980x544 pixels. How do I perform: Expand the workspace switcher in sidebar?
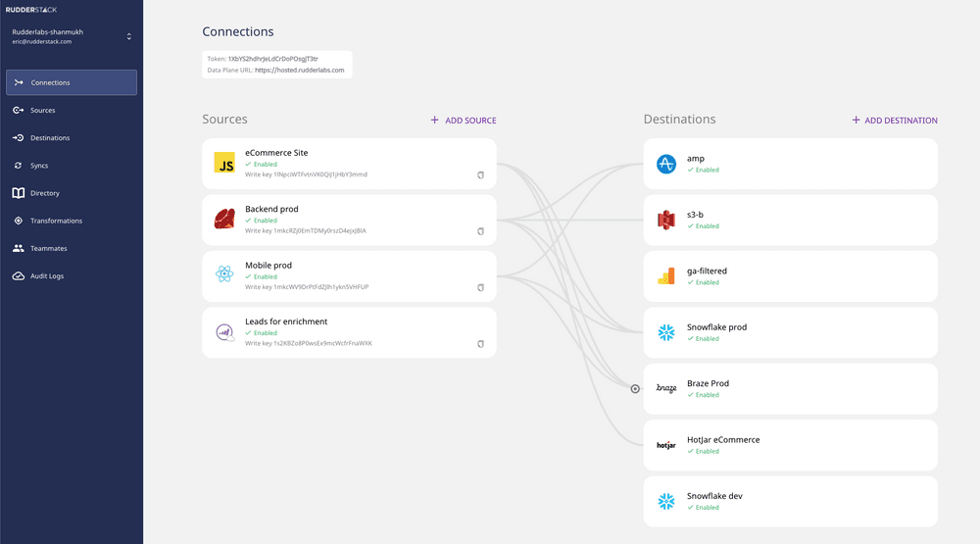[x=128, y=37]
